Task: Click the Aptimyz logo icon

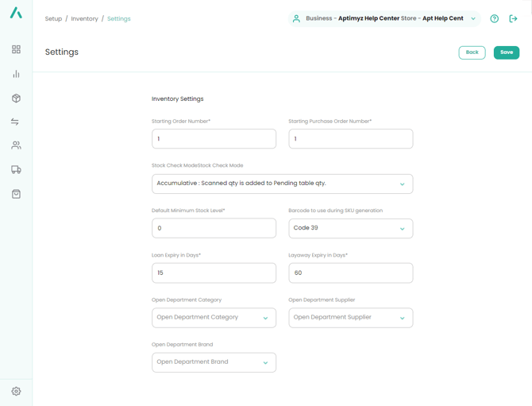Action: [x=16, y=14]
